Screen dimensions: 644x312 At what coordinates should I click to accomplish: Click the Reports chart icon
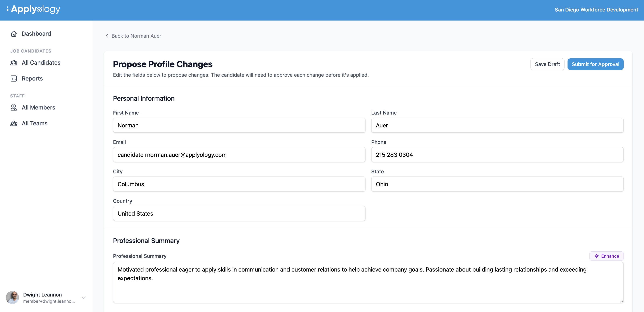[14, 79]
